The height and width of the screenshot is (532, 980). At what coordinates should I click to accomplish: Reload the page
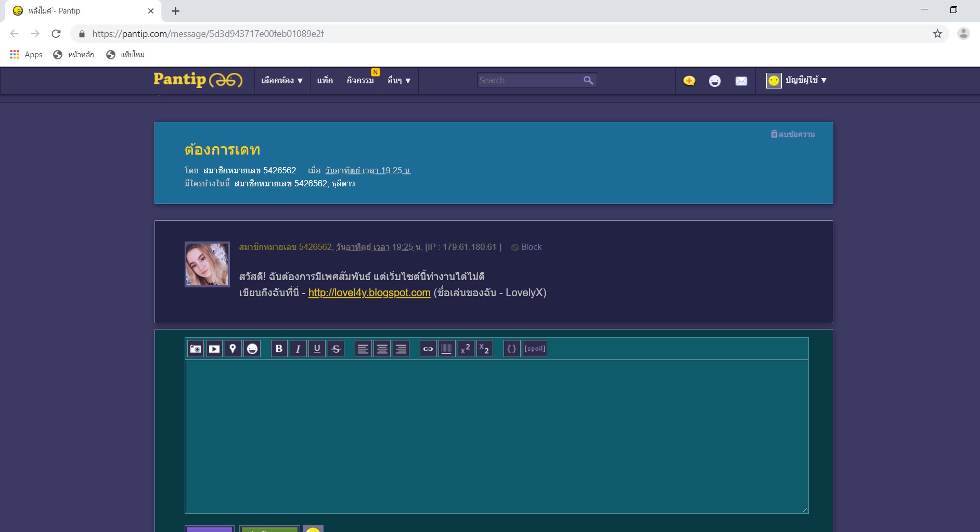pos(56,34)
